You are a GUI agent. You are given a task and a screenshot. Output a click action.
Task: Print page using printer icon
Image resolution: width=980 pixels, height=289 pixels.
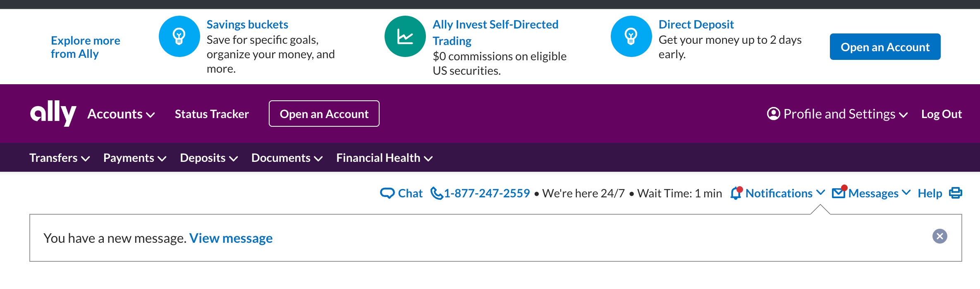[956, 193]
